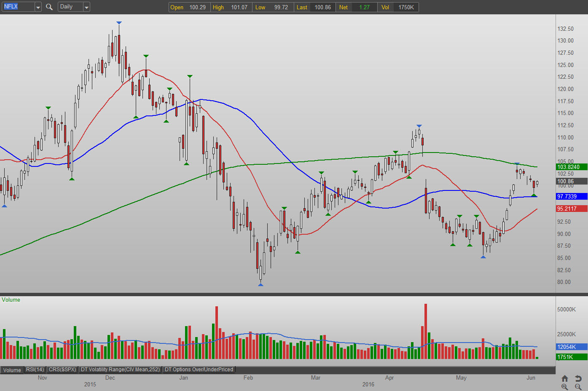Click the green 103.8240 moving average label
The width and height of the screenshot is (588, 391).
pyautogui.click(x=572, y=167)
